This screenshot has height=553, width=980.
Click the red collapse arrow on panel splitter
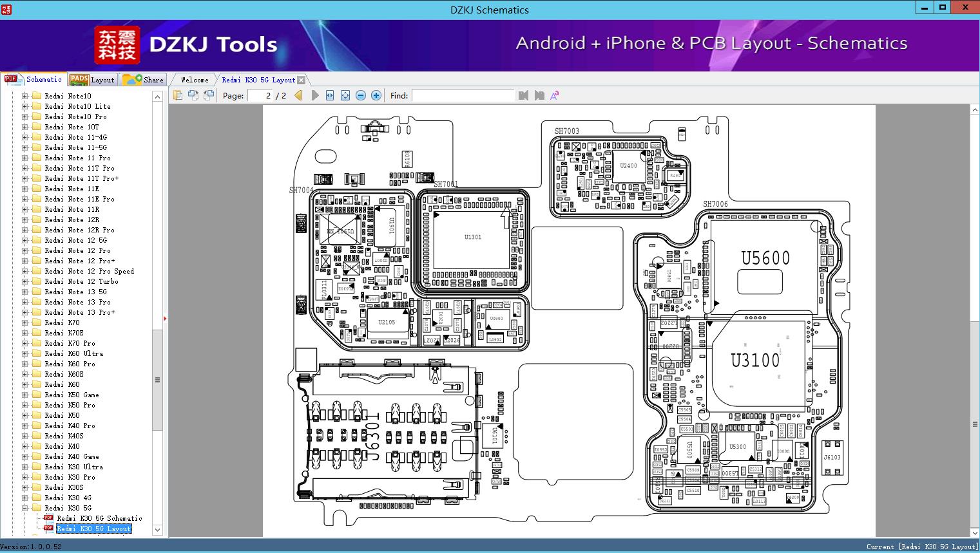tap(166, 318)
